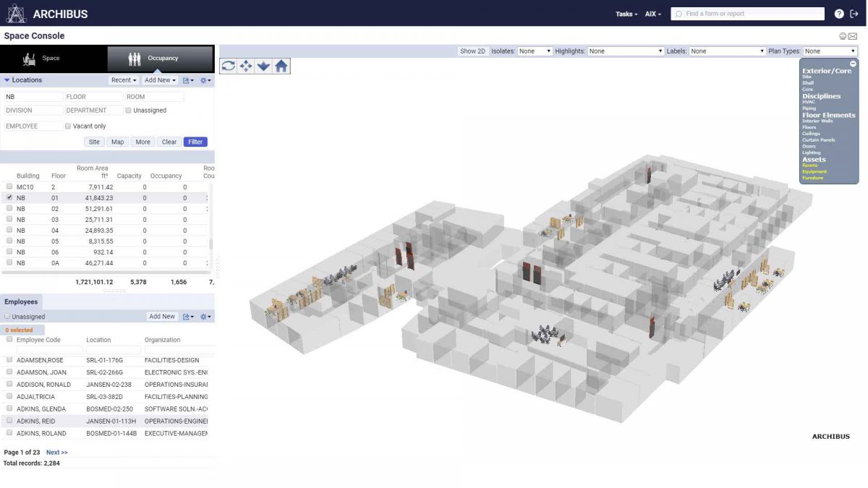Open the Tasks menu
Screen dimensions: 868x488
pyautogui.click(x=626, y=14)
